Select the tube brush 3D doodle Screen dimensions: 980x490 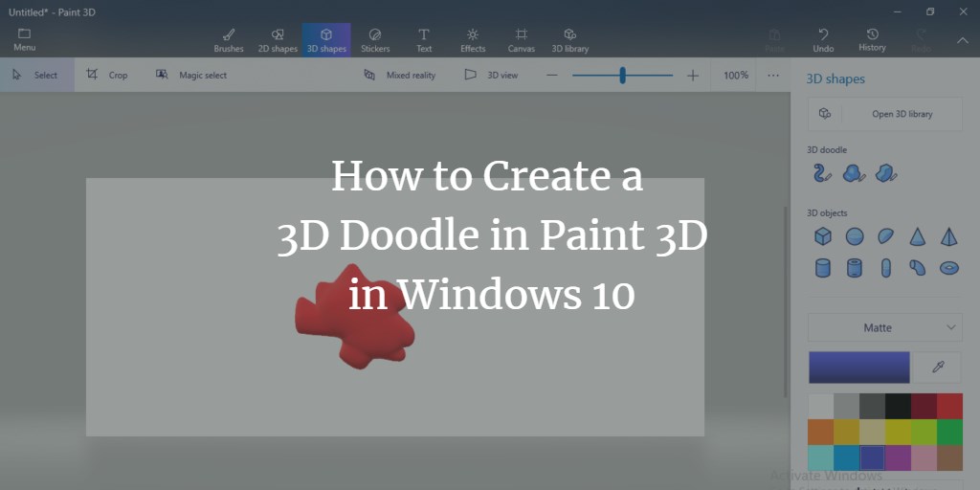tap(822, 173)
